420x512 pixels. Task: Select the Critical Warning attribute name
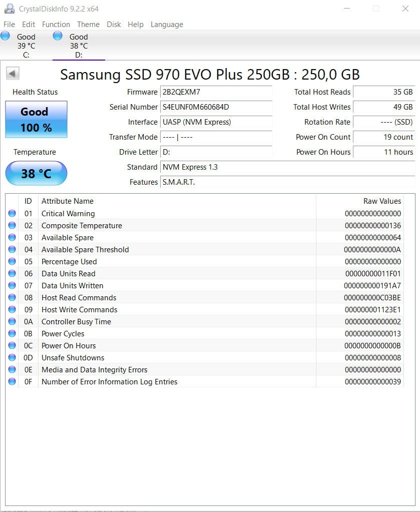(x=68, y=214)
